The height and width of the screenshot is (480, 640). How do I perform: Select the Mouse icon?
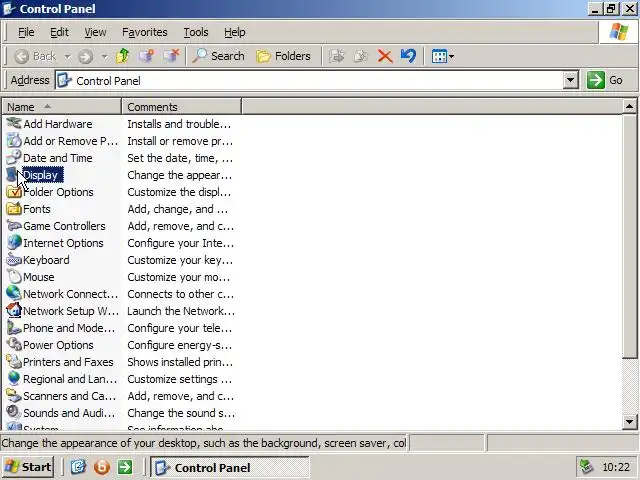[x=14, y=277]
